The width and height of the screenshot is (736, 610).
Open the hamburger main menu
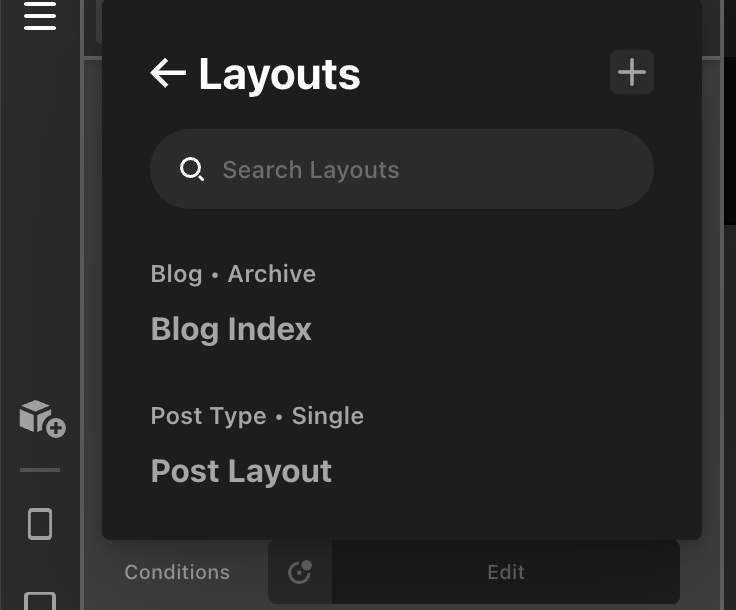point(40,16)
